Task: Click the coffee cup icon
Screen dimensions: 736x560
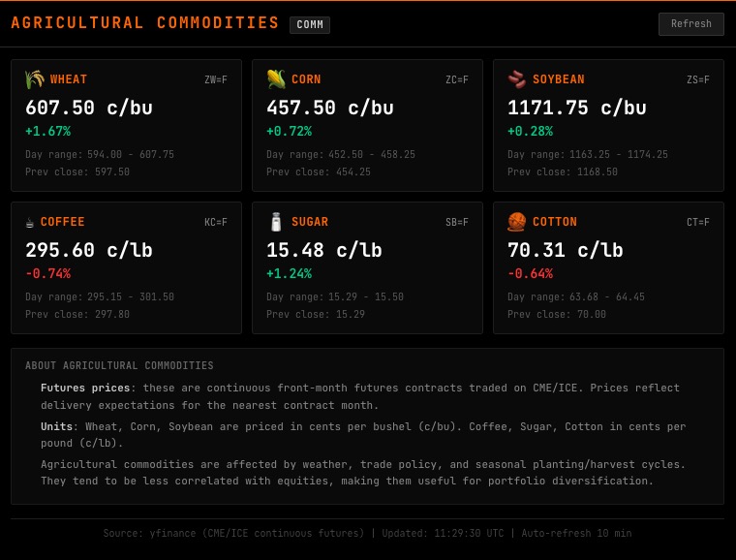Action: [x=30, y=223]
